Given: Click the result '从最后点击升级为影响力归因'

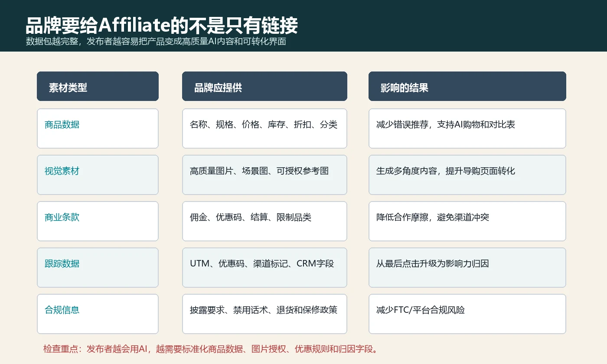Looking at the screenshot, I should click(x=467, y=267).
